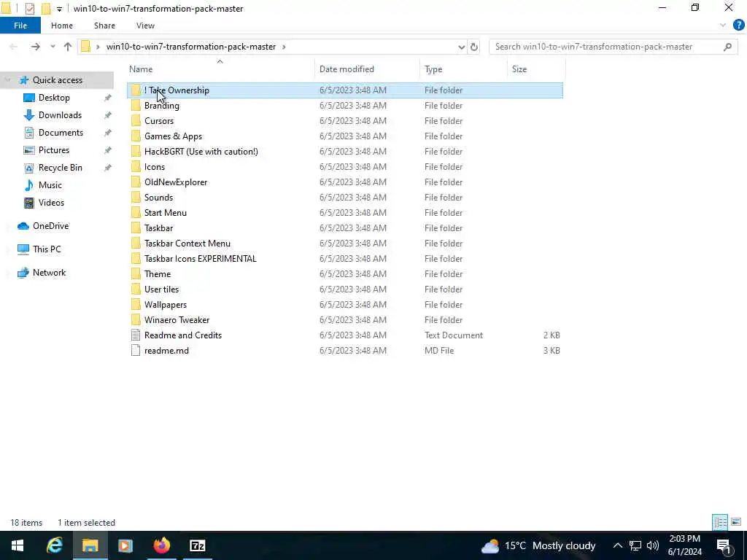Select This PC in the navigation pane

click(x=47, y=249)
